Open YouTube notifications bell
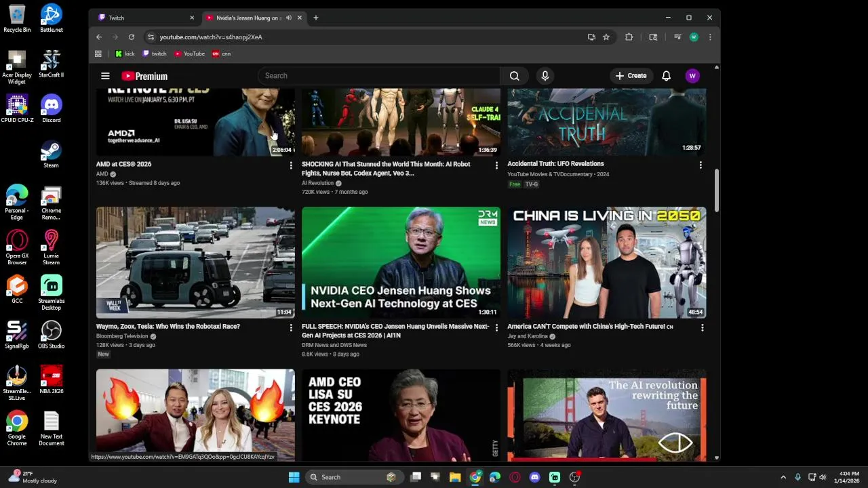 pyautogui.click(x=666, y=76)
